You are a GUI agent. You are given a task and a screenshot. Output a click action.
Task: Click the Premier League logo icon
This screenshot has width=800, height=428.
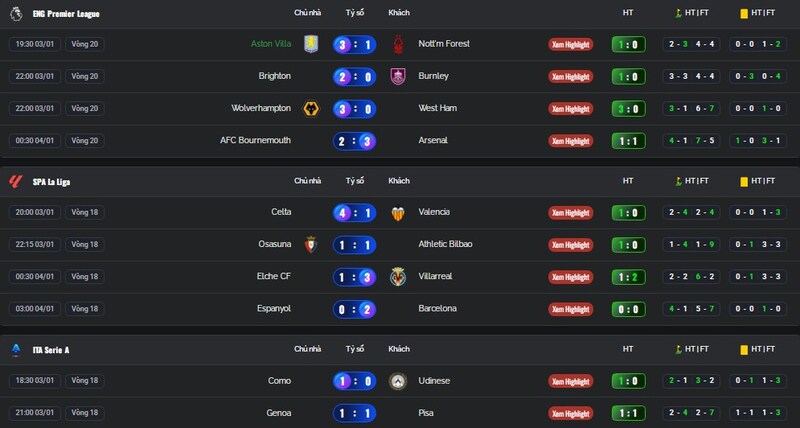(x=15, y=13)
